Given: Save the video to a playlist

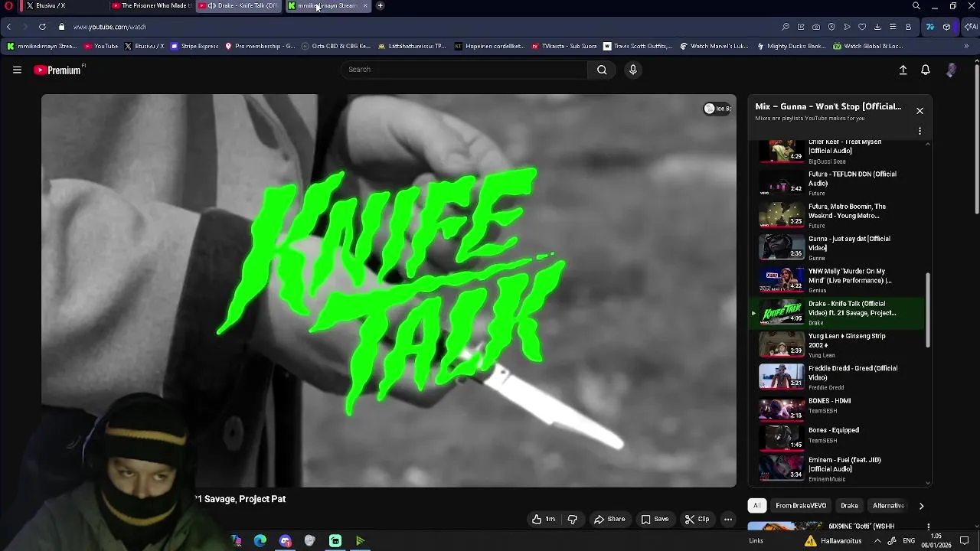Looking at the screenshot, I should click(655, 519).
